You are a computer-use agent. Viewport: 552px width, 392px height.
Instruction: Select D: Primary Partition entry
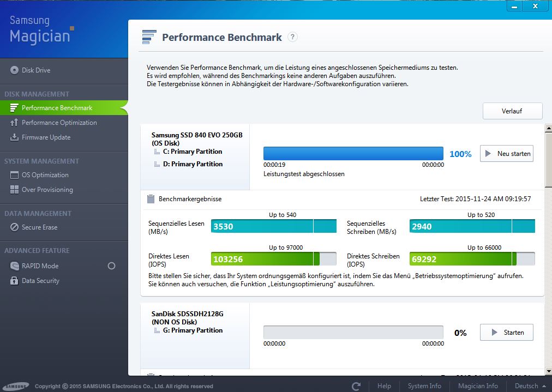point(193,164)
